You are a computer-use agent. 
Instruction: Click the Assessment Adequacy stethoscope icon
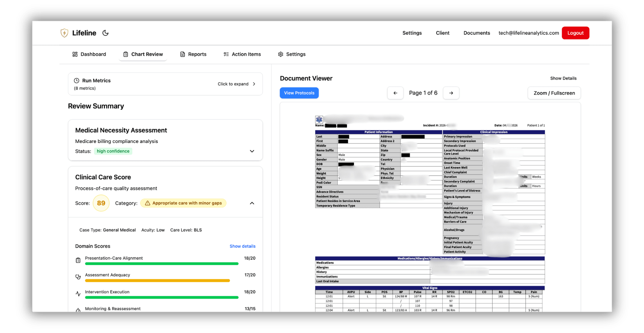pos(78,277)
